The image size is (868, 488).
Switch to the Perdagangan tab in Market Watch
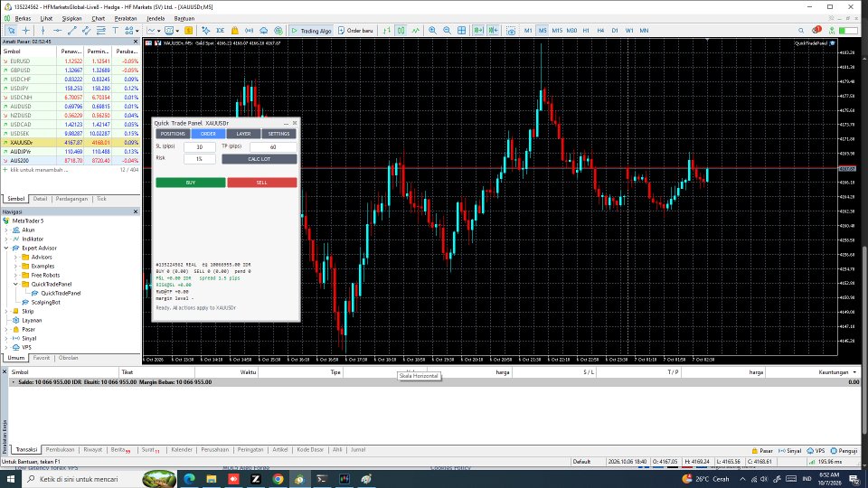click(x=71, y=199)
